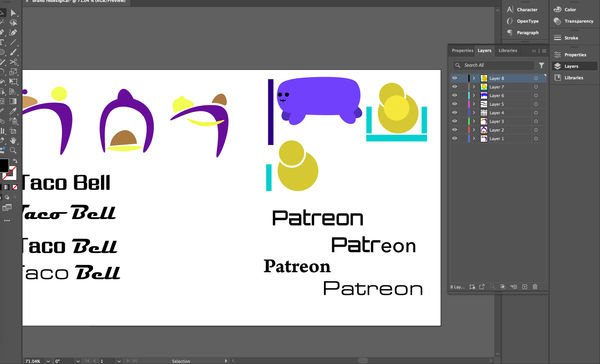Hide Layer 5 with its eye icon
Viewport: 600px width, 364px height.
pos(455,104)
